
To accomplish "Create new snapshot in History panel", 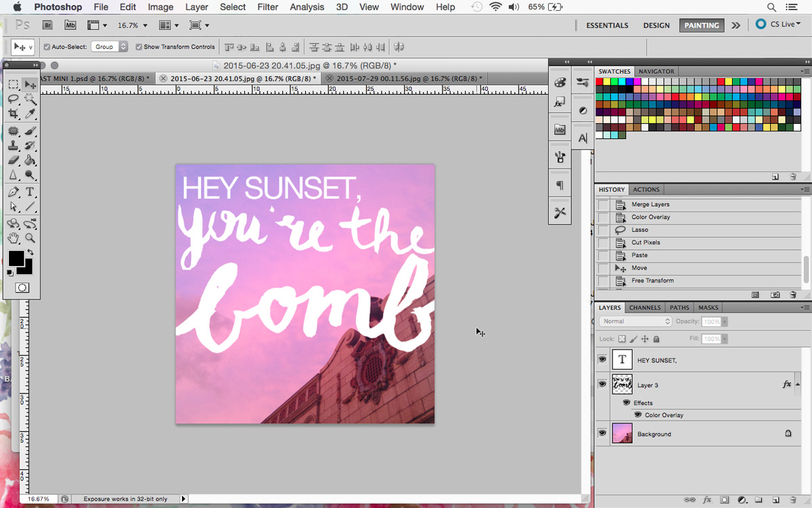I will pyautogui.click(x=775, y=295).
